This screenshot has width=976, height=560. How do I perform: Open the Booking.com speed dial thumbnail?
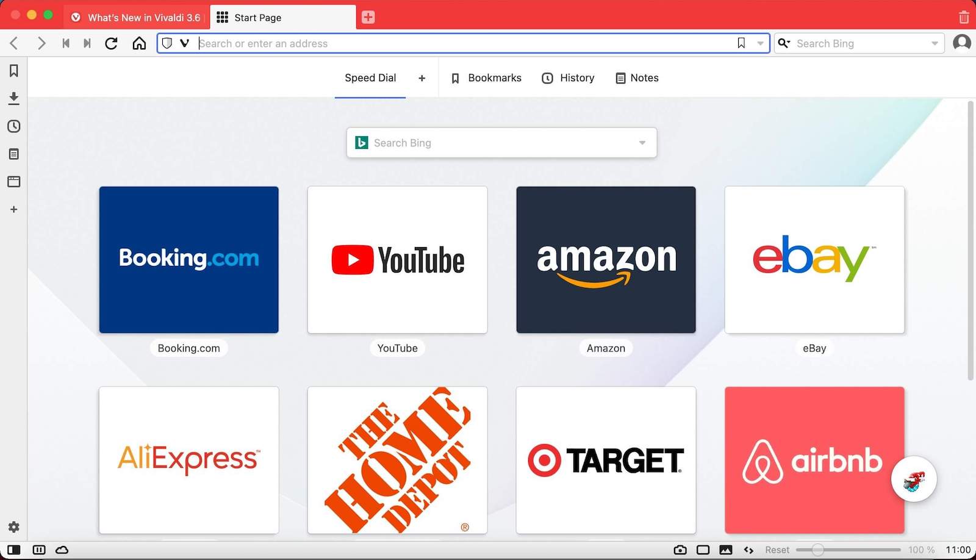(189, 260)
